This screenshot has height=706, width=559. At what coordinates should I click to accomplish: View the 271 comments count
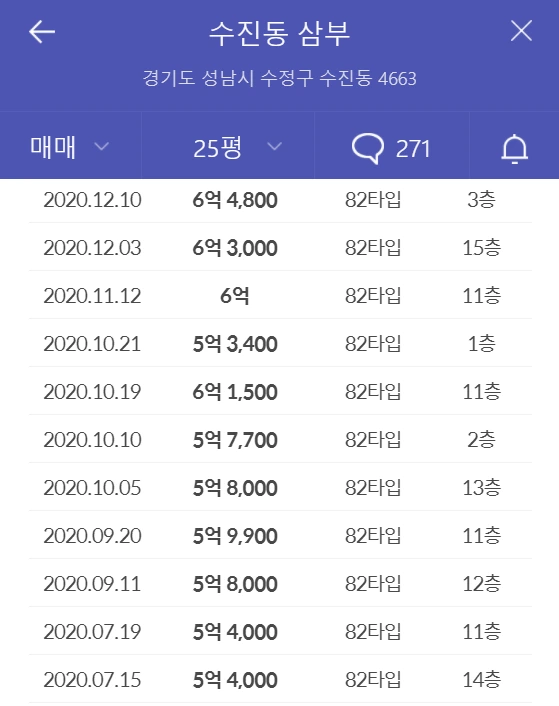413,149
